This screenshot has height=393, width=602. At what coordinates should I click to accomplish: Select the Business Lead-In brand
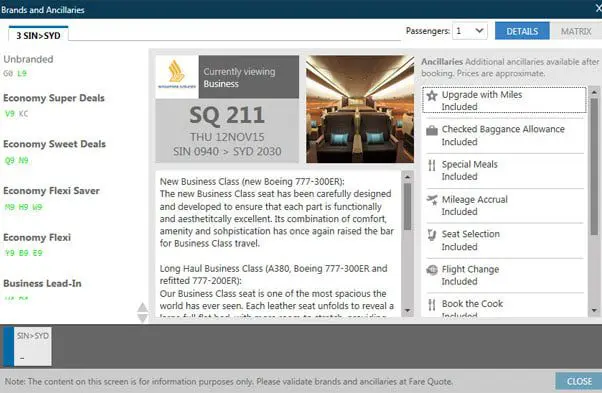42,284
